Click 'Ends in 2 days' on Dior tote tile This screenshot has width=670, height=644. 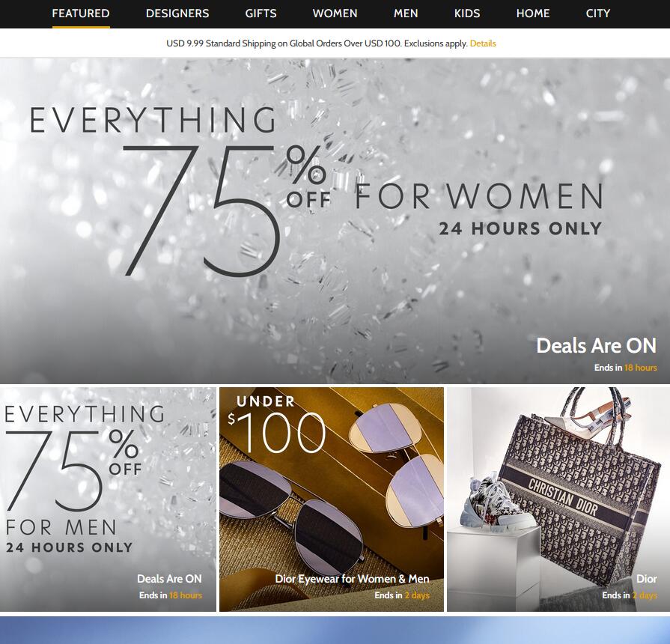point(630,595)
